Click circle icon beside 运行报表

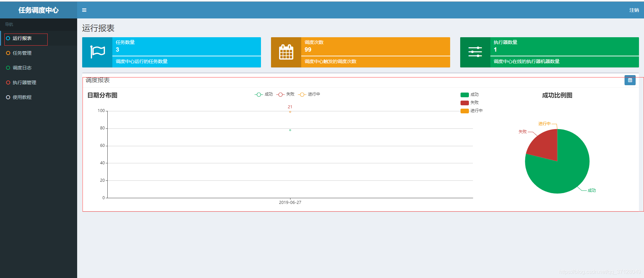click(x=8, y=38)
